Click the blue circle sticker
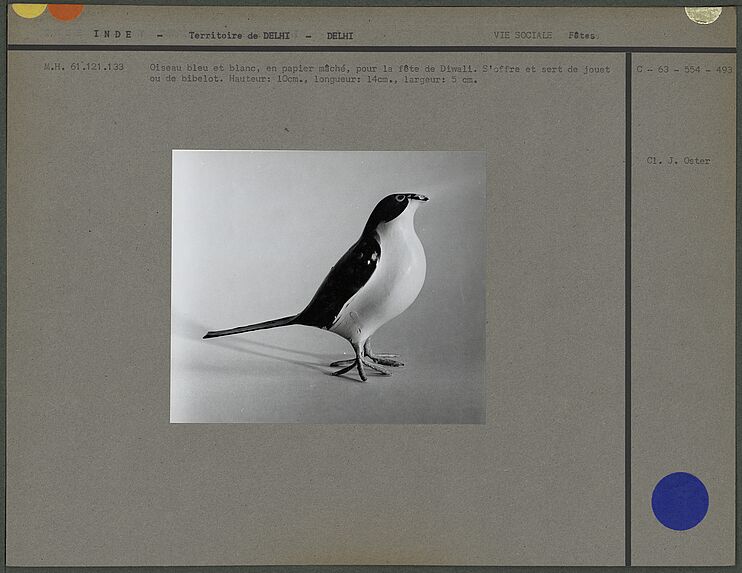The height and width of the screenshot is (573, 742). 680,501
